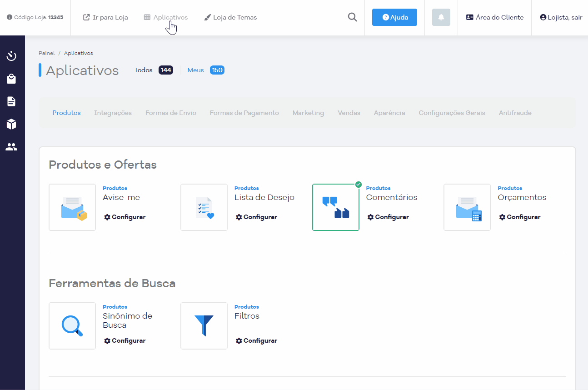Show Meus apps filter
Screen dimensions: 588x390
point(206,70)
